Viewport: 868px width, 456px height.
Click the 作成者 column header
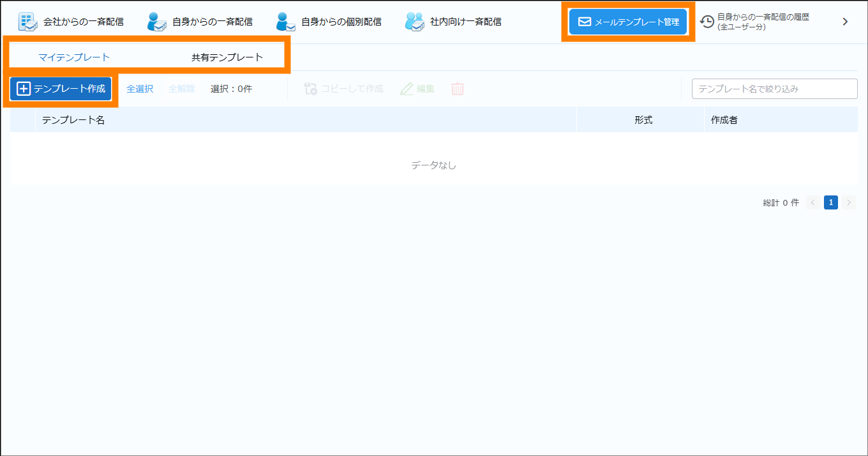[x=724, y=119]
